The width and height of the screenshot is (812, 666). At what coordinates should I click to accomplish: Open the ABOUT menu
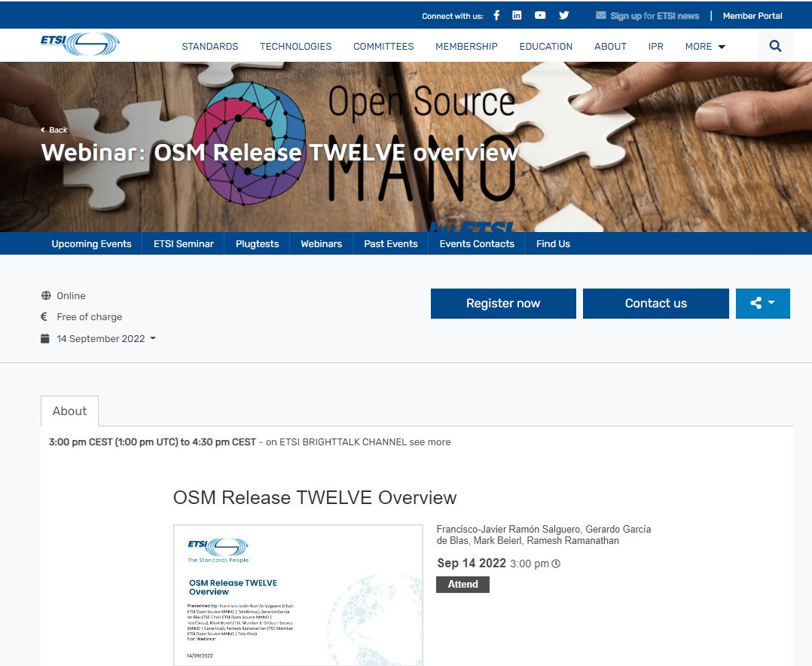click(610, 47)
